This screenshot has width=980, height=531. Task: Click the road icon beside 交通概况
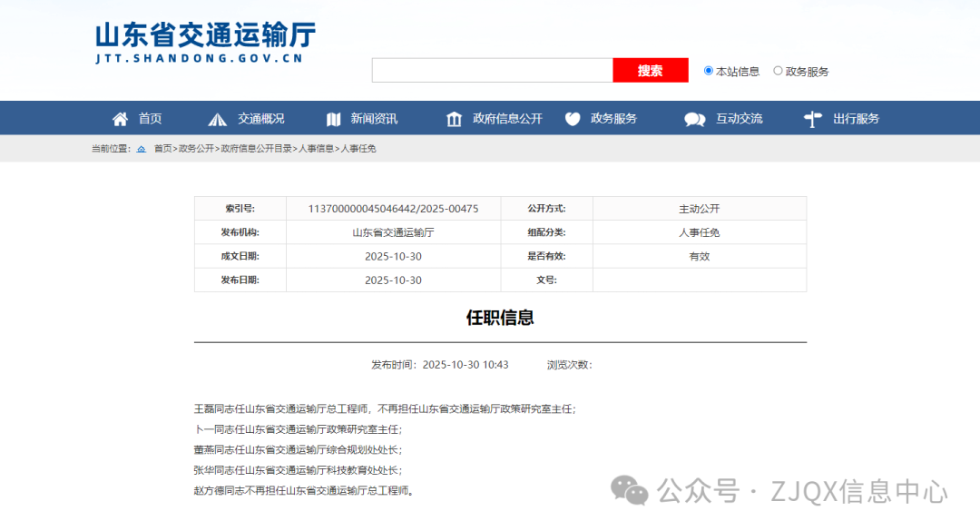[218, 119]
